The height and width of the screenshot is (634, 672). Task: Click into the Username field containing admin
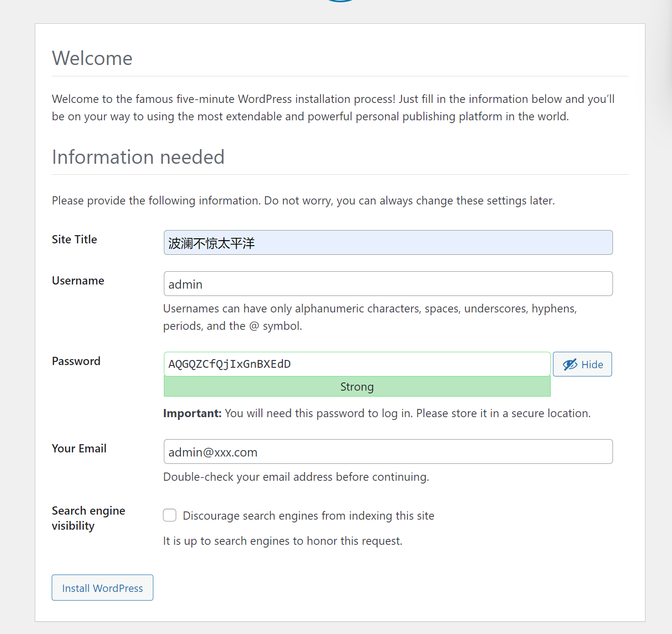388,284
